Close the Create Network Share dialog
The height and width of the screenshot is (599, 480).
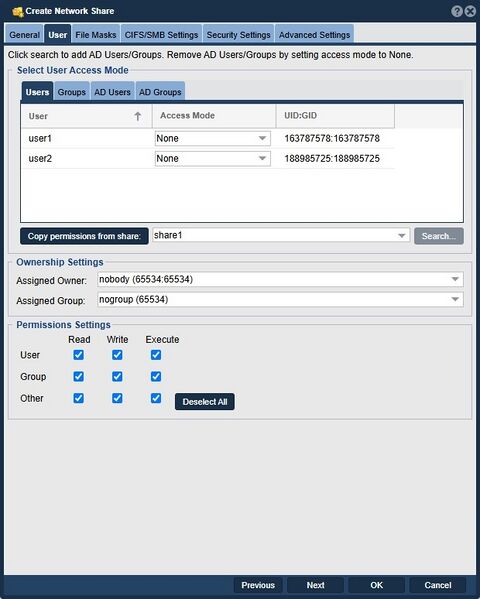470,11
